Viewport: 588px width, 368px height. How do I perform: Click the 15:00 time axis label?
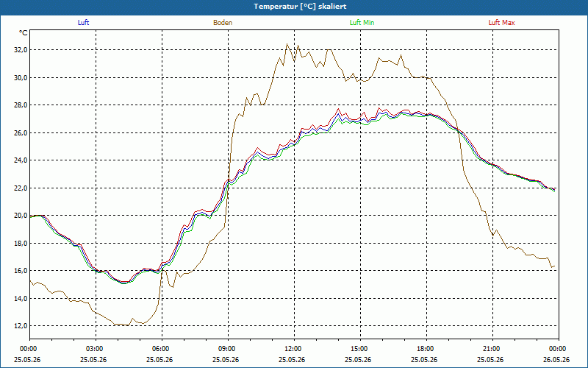pyautogui.click(x=360, y=349)
